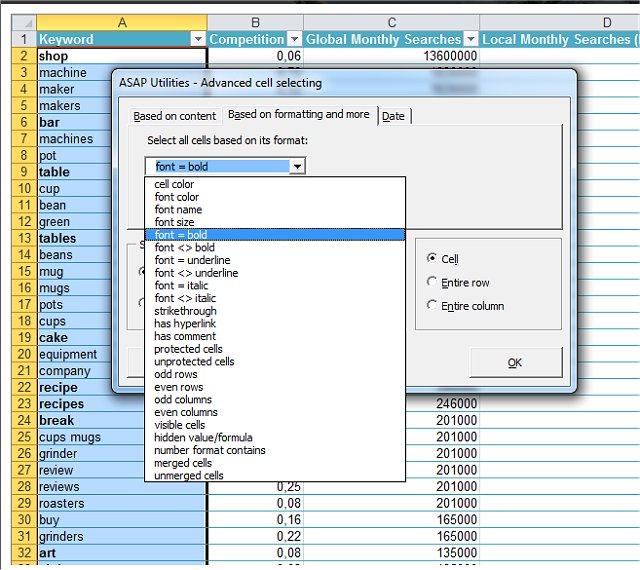
Task: Click row 2 header
Action: [23, 57]
